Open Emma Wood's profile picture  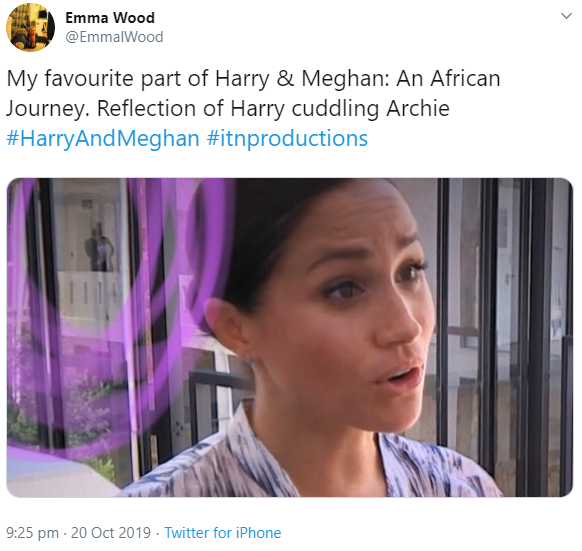(x=30, y=28)
